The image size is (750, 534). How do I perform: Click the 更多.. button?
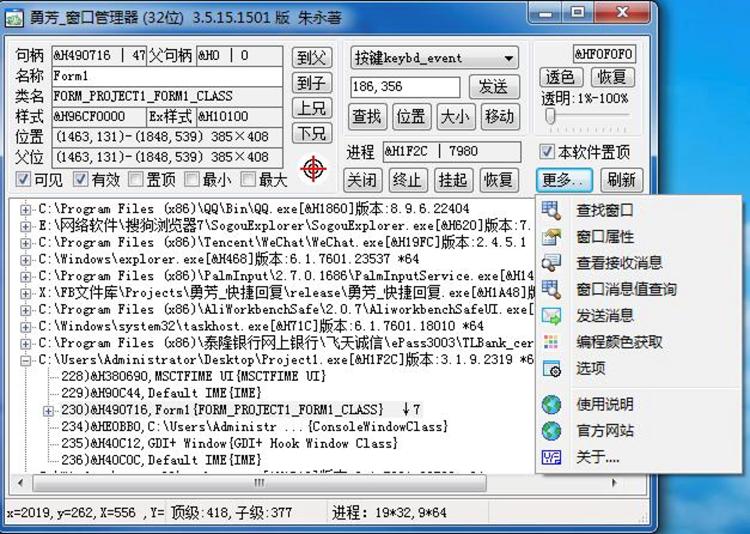click(564, 180)
